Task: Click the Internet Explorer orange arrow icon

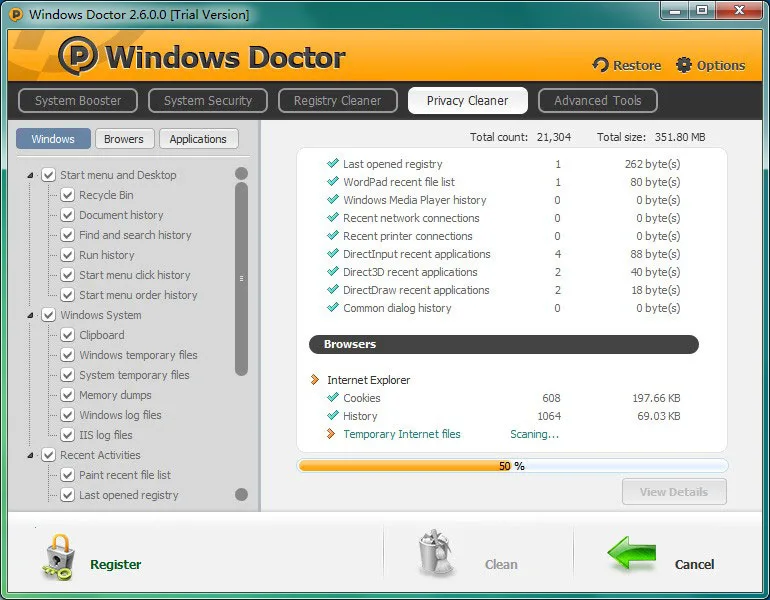Action: pyautogui.click(x=315, y=380)
